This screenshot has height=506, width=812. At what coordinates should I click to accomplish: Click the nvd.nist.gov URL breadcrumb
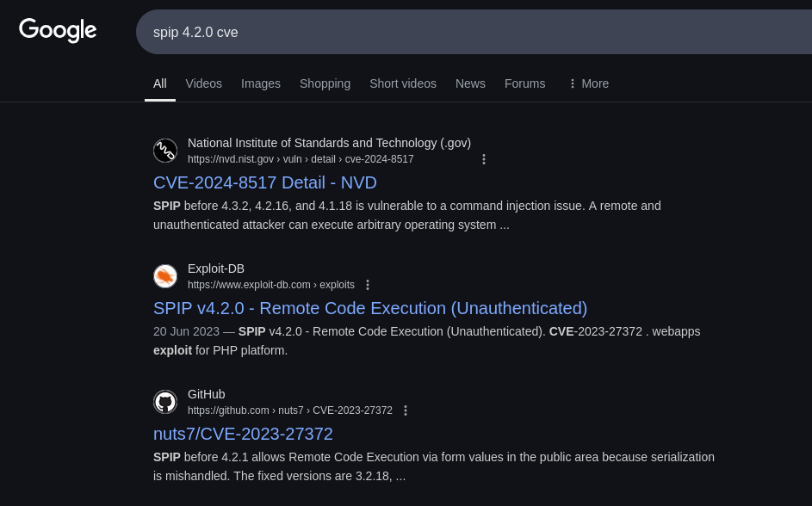click(x=301, y=159)
